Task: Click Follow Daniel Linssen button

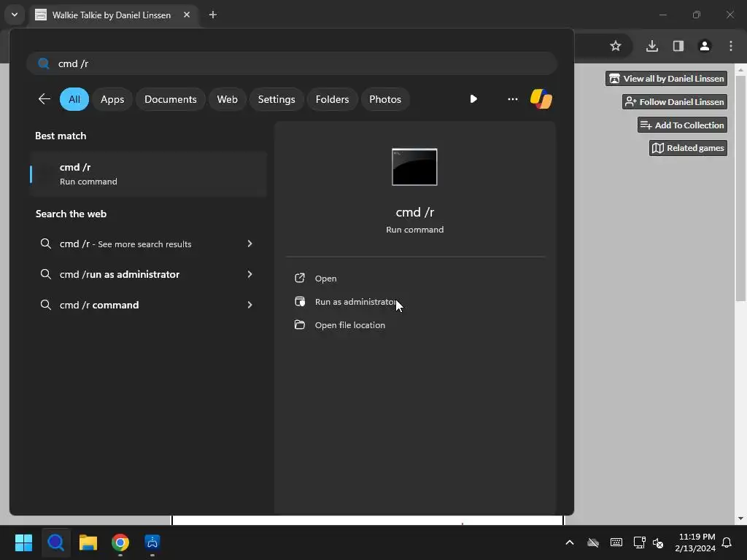Action: (675, 102)
